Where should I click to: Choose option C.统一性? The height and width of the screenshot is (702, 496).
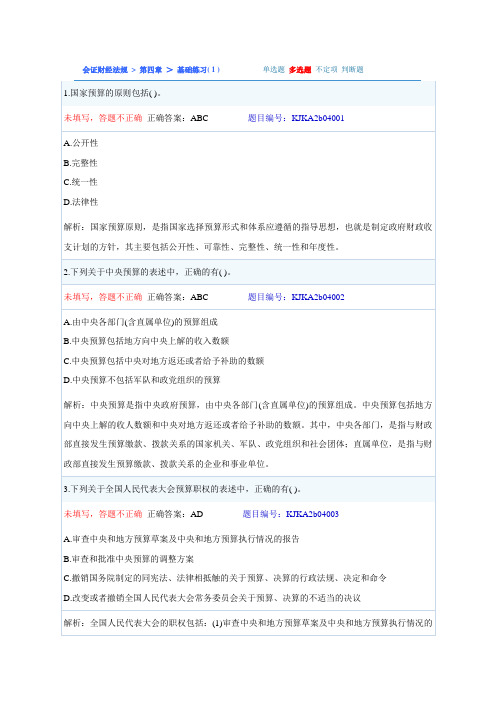(x=81, y=182)
